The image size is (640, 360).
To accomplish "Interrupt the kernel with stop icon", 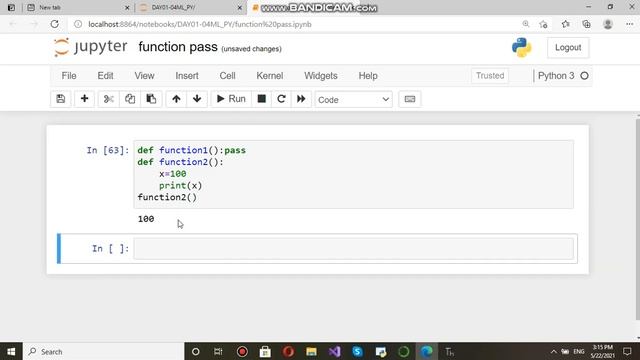I will point(262,99).
